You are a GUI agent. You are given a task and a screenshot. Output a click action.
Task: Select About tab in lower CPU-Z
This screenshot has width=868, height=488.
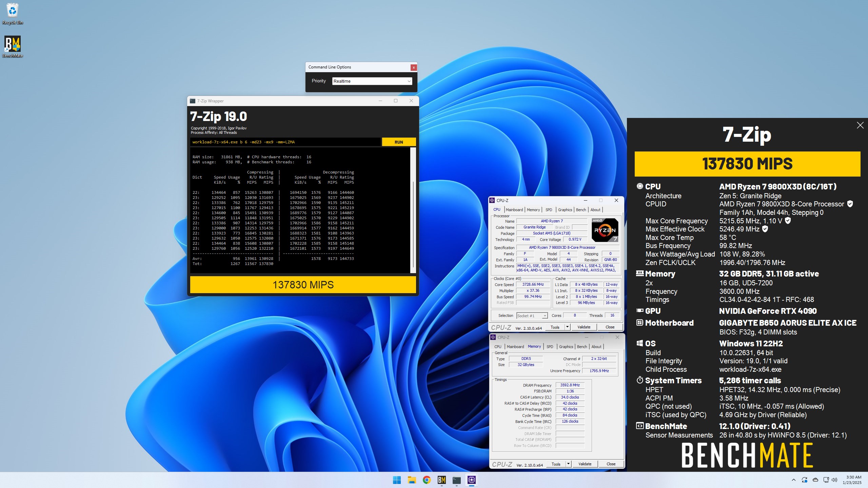coord(596,347)
